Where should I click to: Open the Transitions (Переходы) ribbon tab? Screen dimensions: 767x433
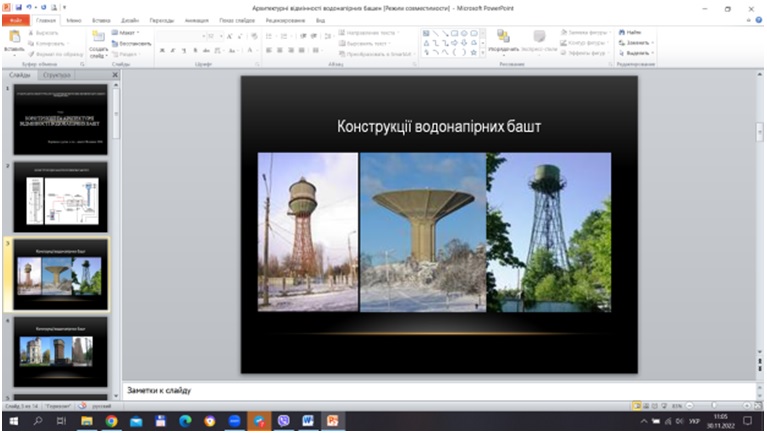point(161,21)
